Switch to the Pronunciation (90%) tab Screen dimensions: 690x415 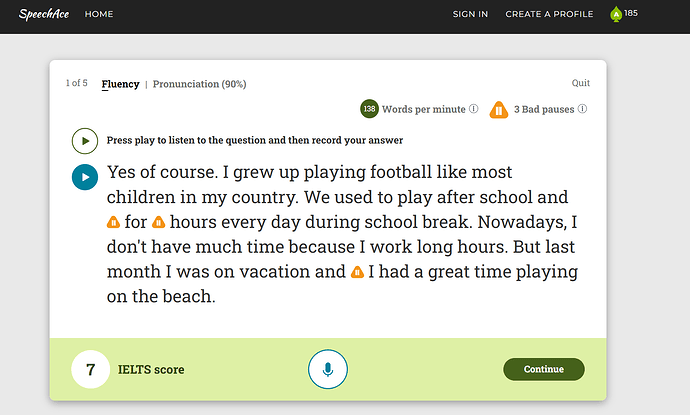(x=199, y=84)
